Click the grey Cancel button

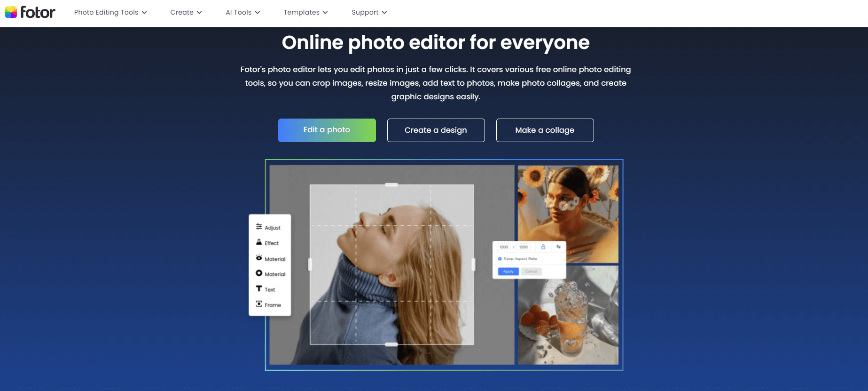point(532,271)
